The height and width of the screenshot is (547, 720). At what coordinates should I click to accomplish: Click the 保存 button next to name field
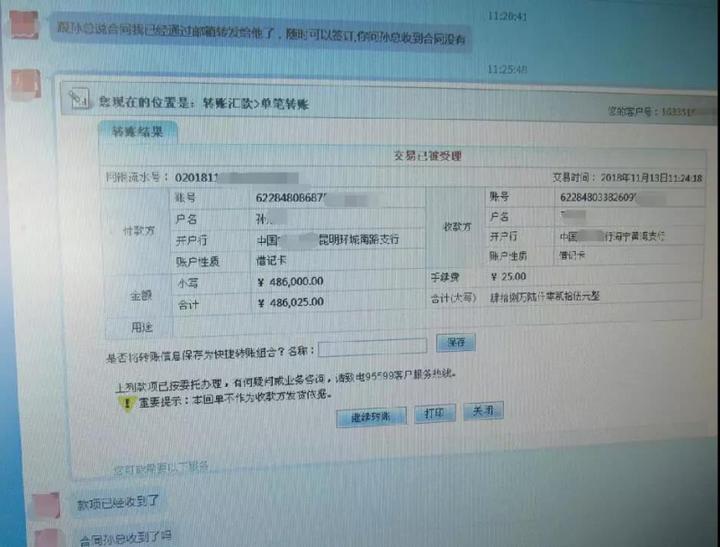(456, 343)
